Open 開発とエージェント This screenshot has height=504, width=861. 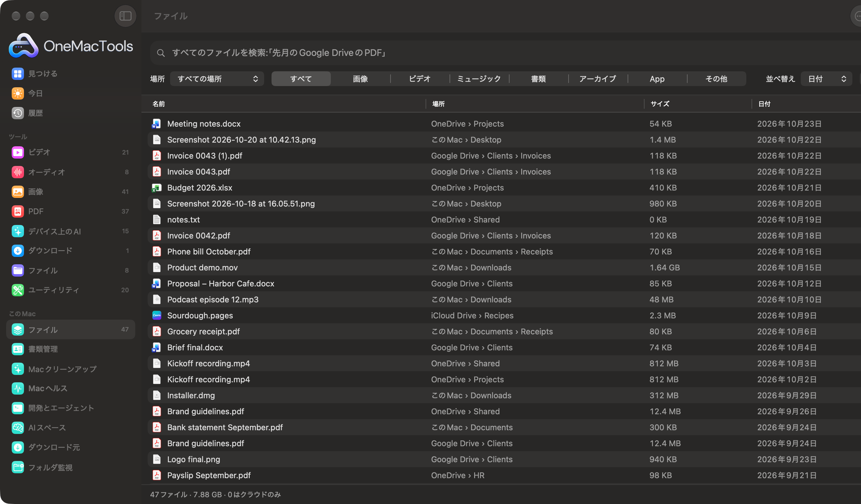tap(71, 408)
